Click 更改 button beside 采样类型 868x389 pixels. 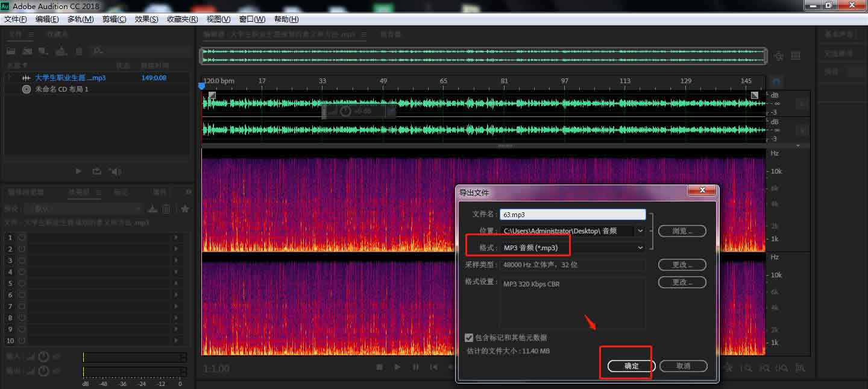pos(682,265)
